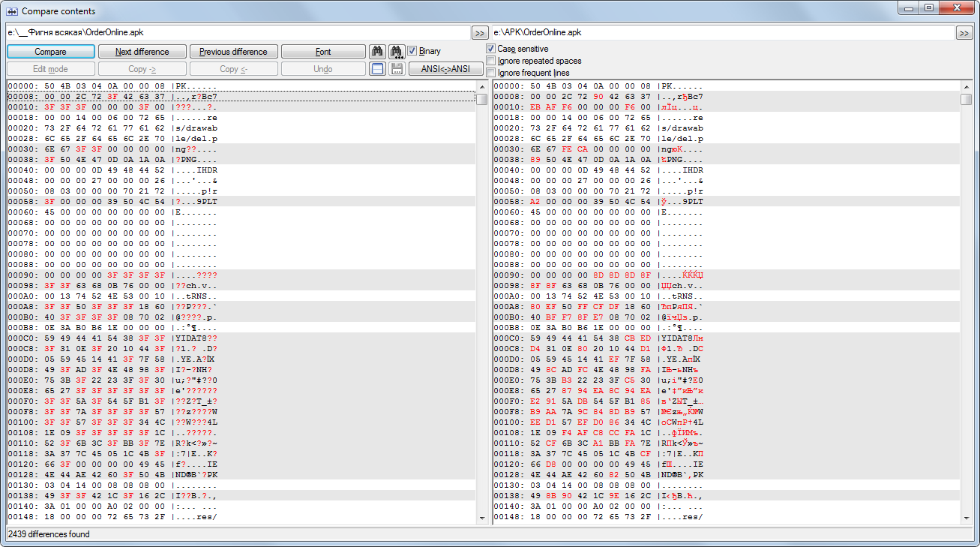Click the greyed save floppy disk icon
Viewport: 980px width, 547px height.
coord(397,69)
